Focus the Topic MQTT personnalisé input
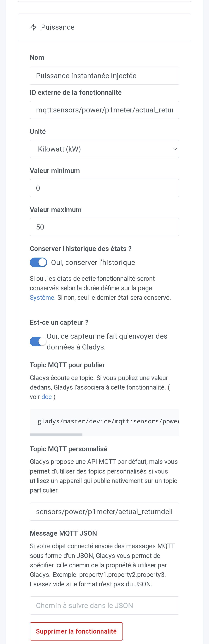Image resolution: width=209 pixels, height=644 pixels. point(104,512)
